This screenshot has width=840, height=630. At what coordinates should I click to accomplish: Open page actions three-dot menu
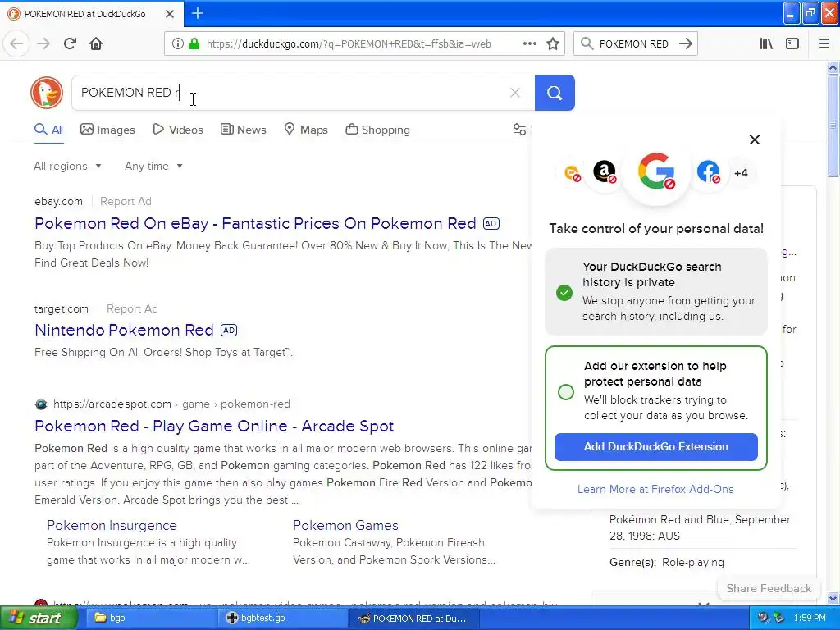click(530, 44)
